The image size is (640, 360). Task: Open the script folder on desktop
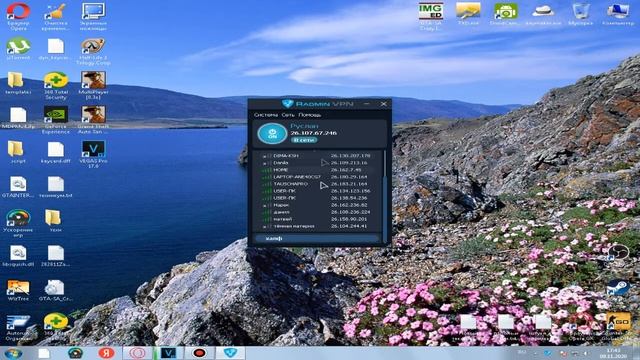(x=16, y=152)
